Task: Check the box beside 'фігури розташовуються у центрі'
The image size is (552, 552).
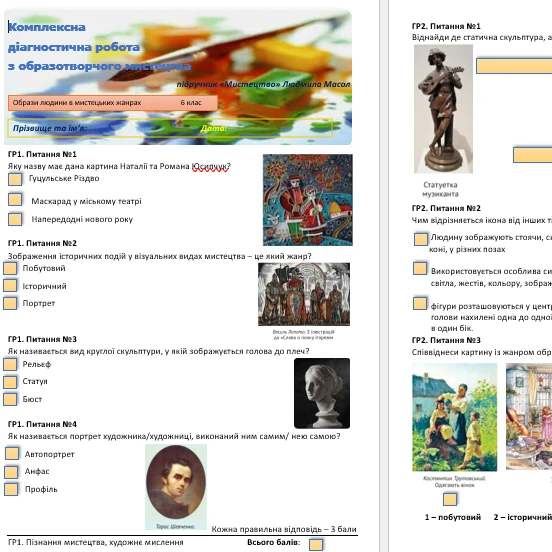Action: tap(420, 303)
